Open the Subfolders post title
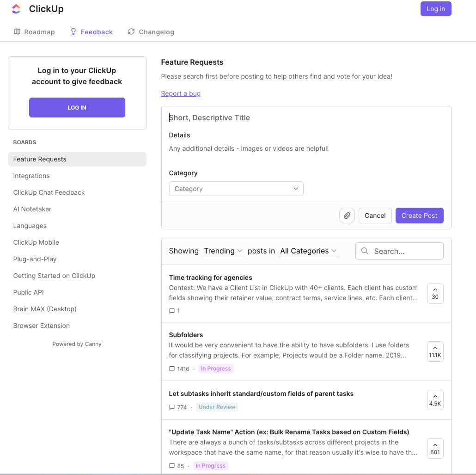 [x=186, y=335]
